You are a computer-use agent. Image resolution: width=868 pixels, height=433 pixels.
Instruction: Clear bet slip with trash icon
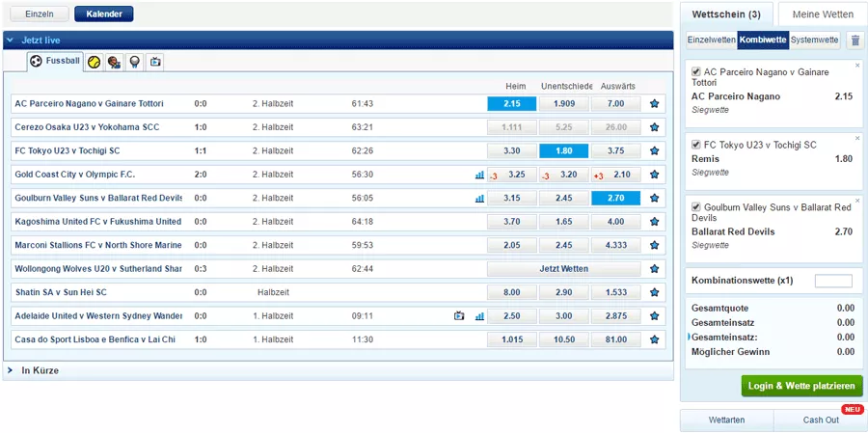(854, 40)
